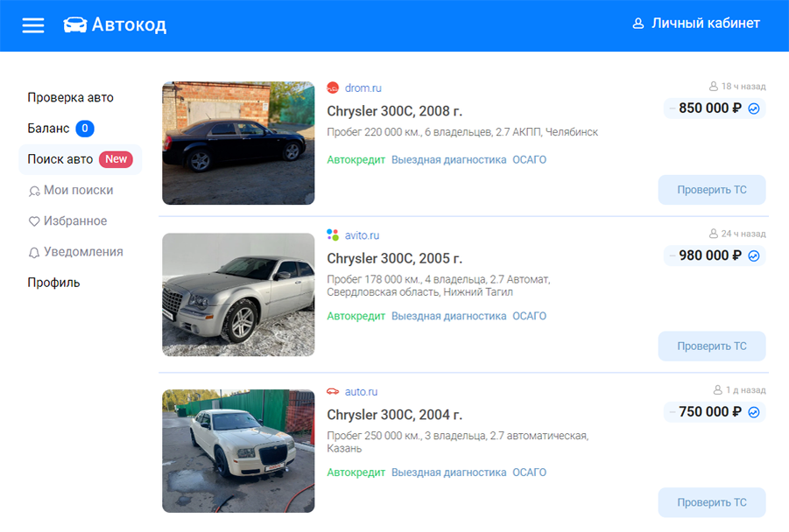Viewport: 789px width, 532px height.
Task: Open listing title Chrysler 300C, 2008 г.
Action: pos(394,111)
